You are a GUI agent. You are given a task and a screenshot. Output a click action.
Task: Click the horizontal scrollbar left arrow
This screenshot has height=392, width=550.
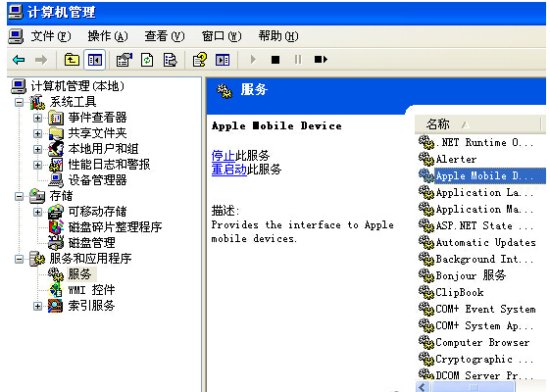pyautogui.click(x=423, y=387)
